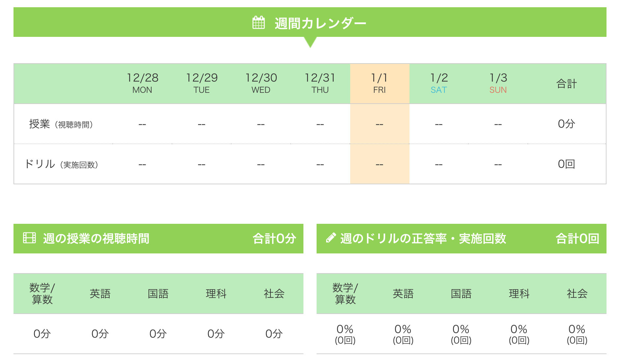The image size is (620, 364).
Task: Click the 合計 column header in the calendar
Action: (567, 84)
